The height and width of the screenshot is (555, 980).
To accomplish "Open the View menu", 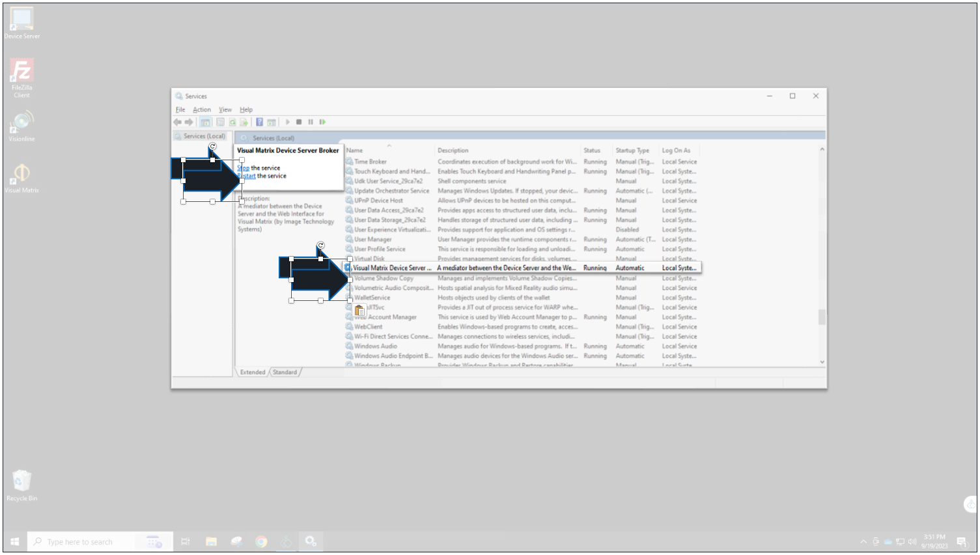I will coord(225,110).
